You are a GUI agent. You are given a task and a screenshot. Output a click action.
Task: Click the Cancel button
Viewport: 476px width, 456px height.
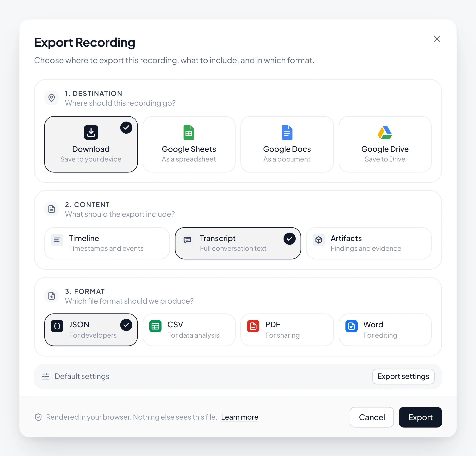click(372, 417)
